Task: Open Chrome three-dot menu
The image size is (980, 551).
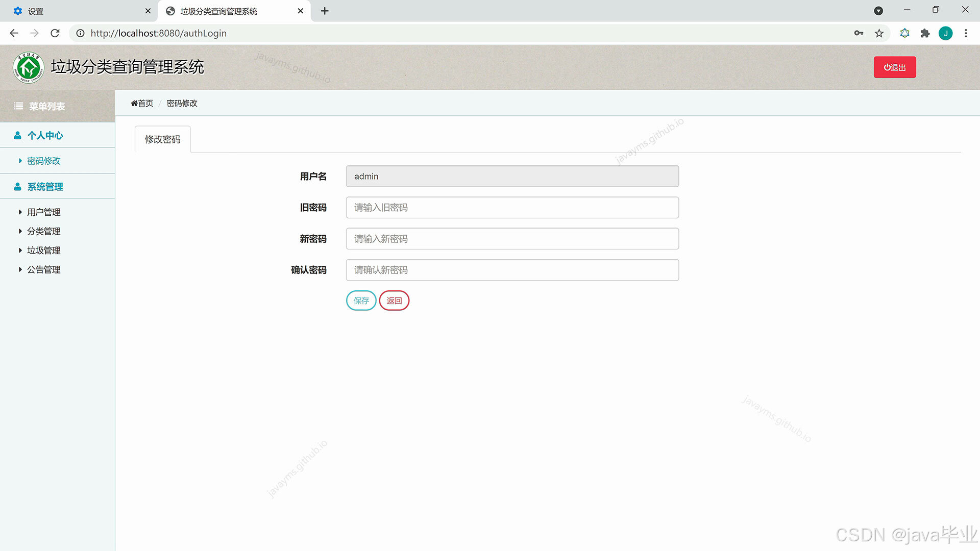Action: pos(966,33)
